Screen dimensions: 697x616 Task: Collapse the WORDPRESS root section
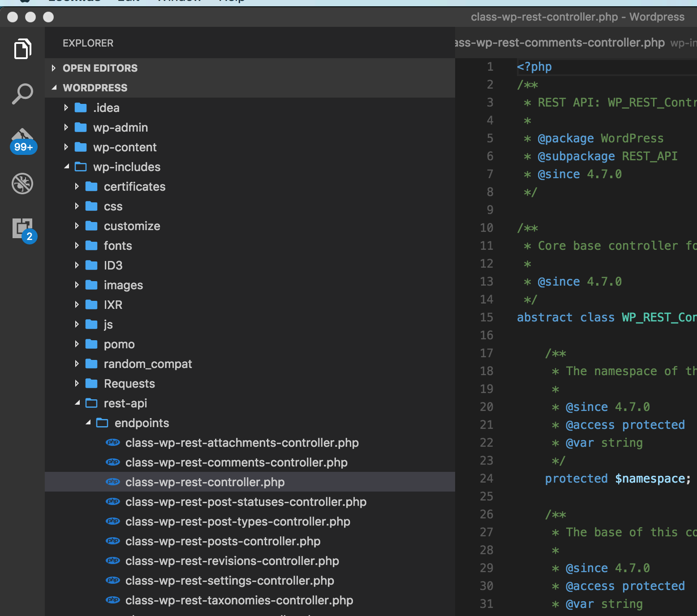click(54, 88)
